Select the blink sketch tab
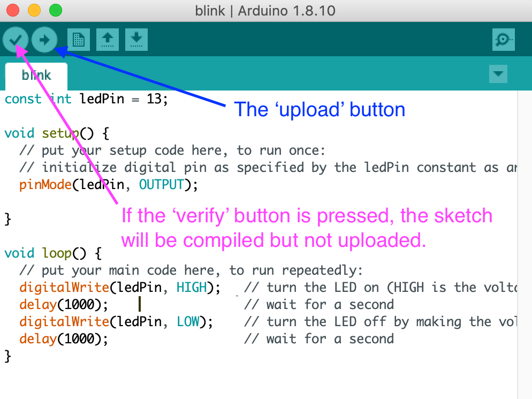This screenshot has width=532, height=399. click(x=36, y=76)
